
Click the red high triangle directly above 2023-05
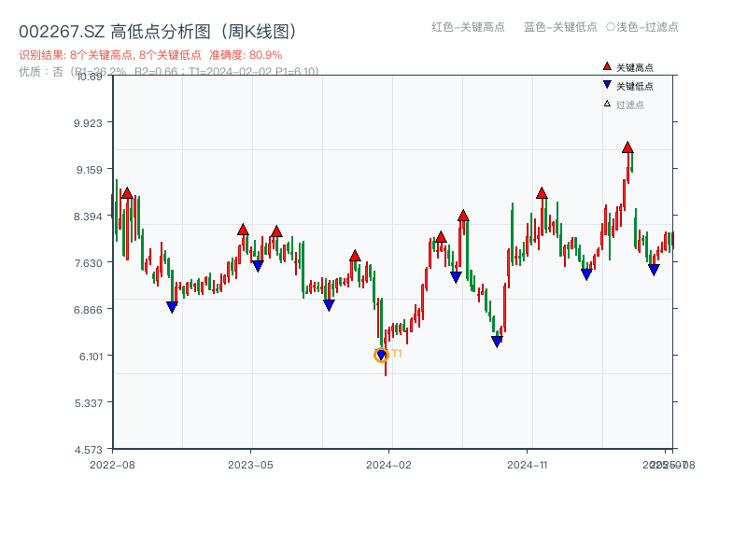point(243,230)
